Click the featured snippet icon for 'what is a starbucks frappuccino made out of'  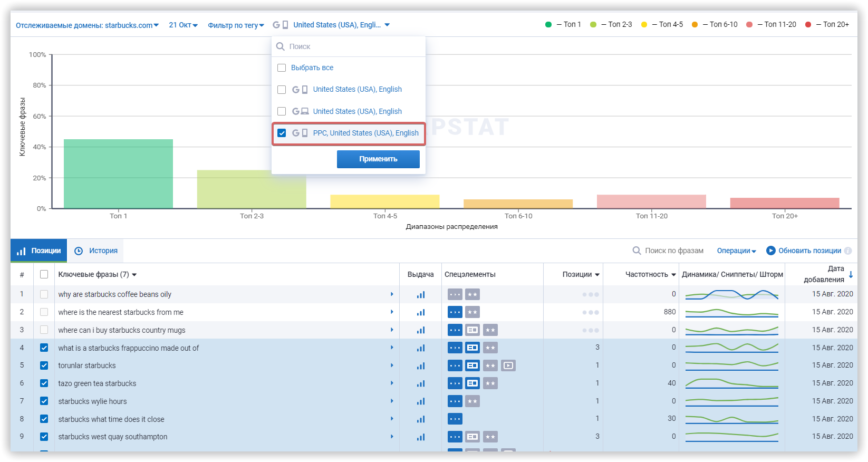click(x=472, y=348)
